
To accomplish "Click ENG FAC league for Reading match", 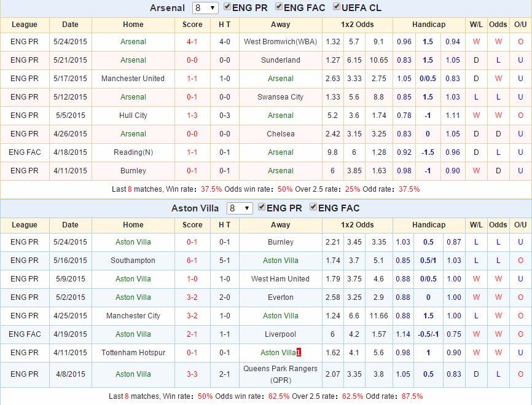I will pos(25,152).
